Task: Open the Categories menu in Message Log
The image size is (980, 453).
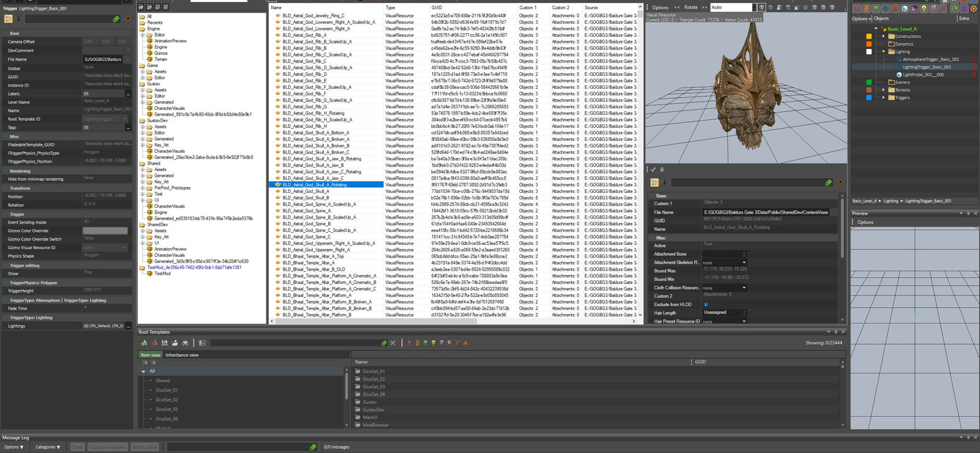Action: [48, 447]
